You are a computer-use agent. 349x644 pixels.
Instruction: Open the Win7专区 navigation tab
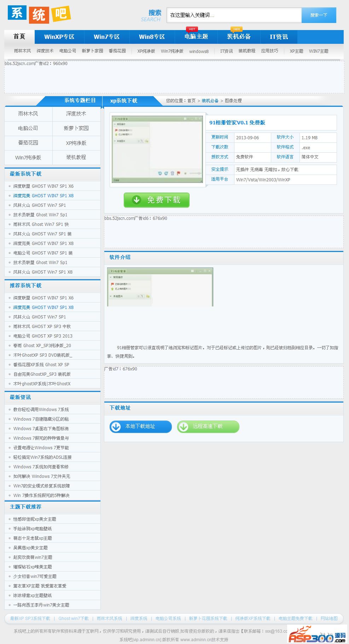pyautogui.click(x=107, y=37)
